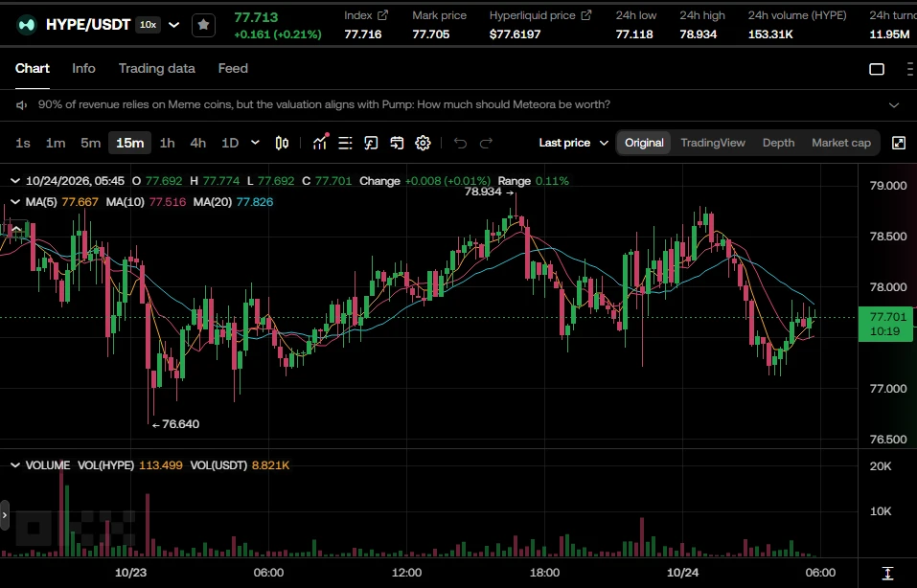
Task: Switch the chart layout via the square icon
Action: tap(877, 69)
